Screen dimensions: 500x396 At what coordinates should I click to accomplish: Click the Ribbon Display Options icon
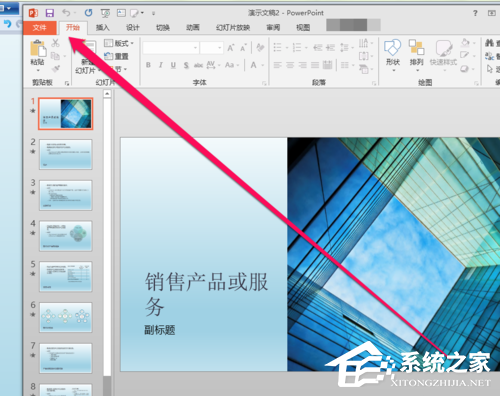[492, 13]
